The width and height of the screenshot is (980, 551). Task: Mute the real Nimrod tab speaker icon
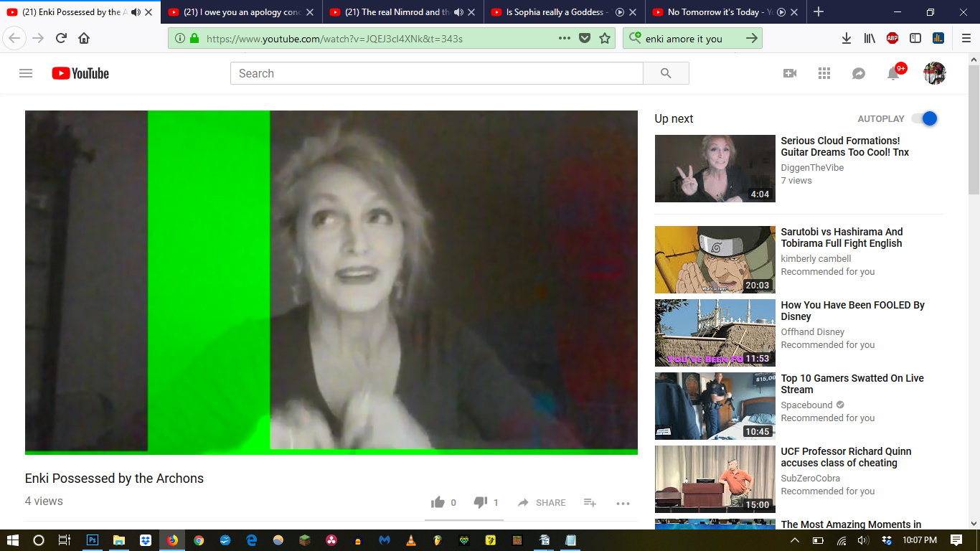click(459, 12)
